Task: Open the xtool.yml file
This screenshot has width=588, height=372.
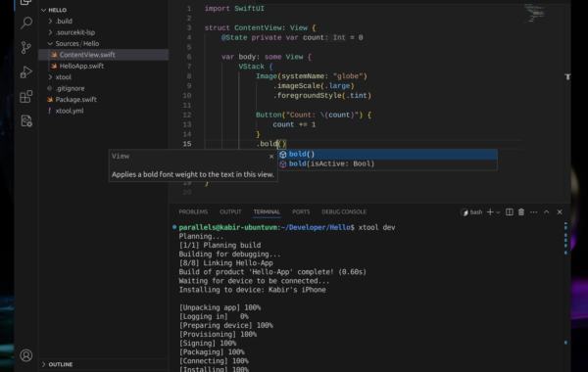Action: click(104, 111)
